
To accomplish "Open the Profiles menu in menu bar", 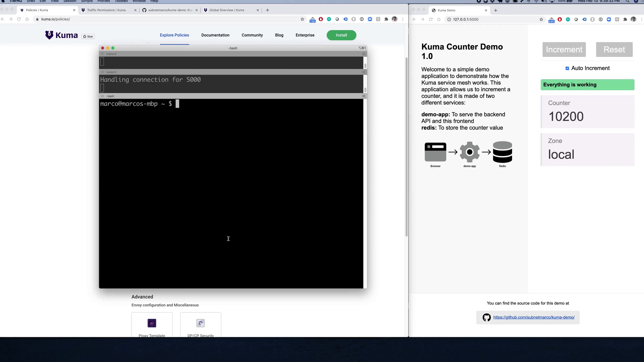I will click(x=104, y=1).
